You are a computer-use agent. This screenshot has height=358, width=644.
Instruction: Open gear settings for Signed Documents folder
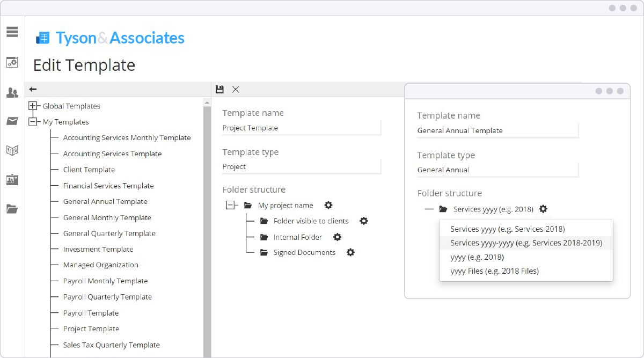click(x=350, y=252)
